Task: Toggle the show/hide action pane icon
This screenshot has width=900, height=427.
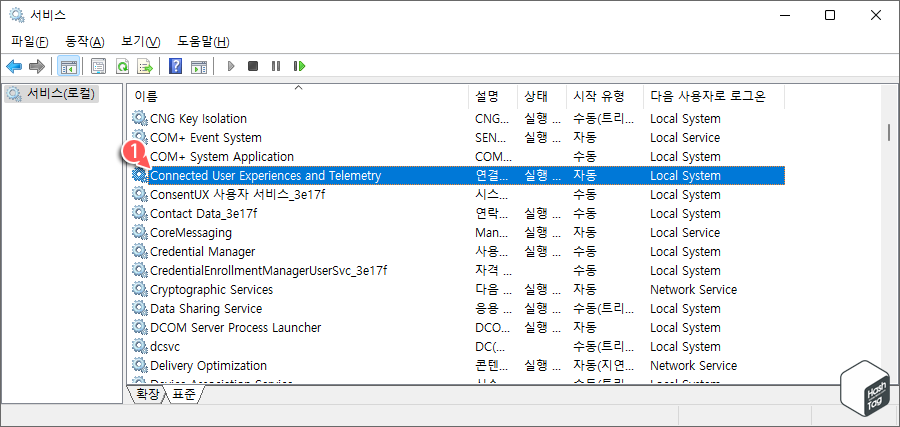Action: click(x=199, y=67)
